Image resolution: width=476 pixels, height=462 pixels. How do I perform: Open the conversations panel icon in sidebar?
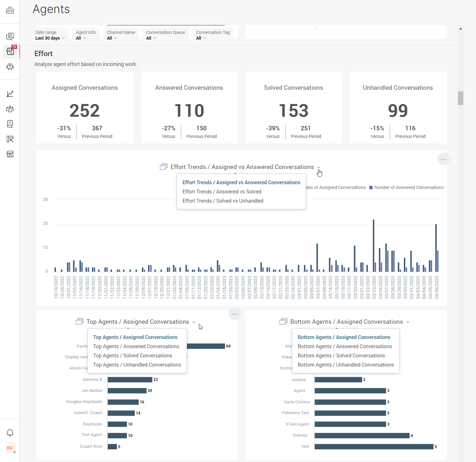pyautogui.click(x=10, y=36)
